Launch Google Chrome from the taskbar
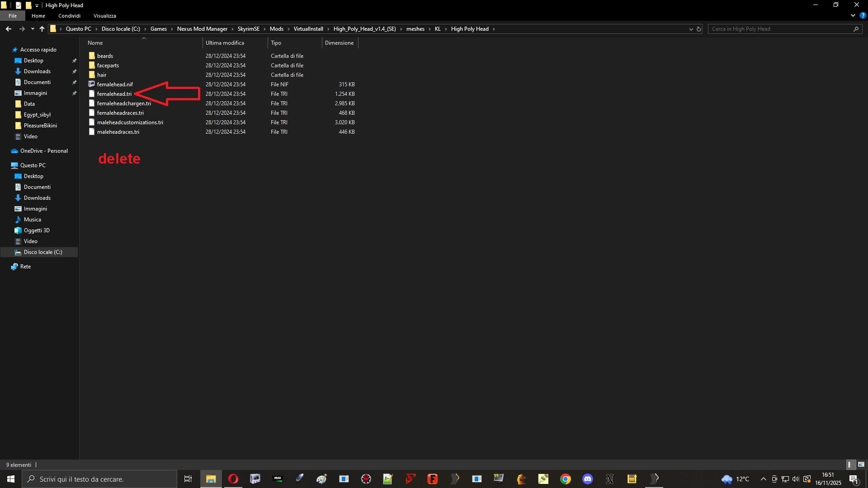 566,479
